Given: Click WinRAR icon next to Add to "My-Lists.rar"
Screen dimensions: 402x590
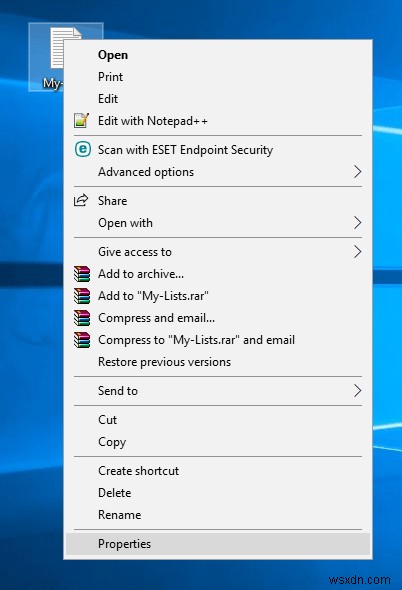Looking at the screenshot, I should click(x=82, y=296).
